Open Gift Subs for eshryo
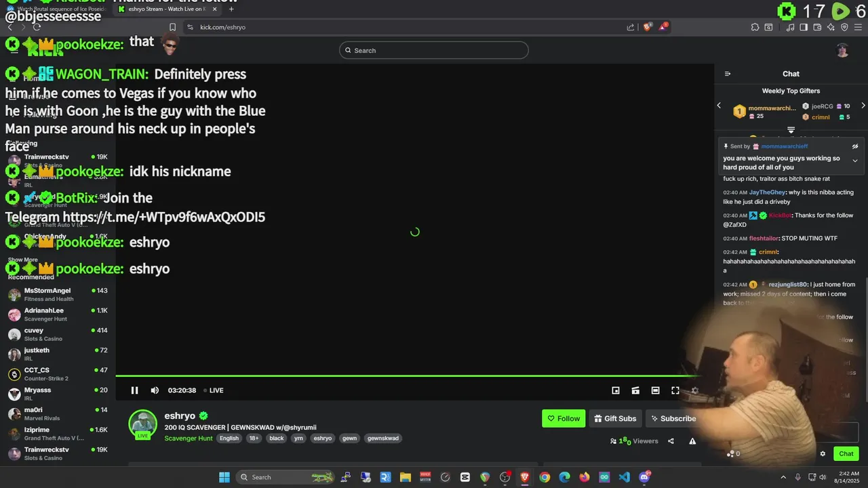 coord(615,418)
